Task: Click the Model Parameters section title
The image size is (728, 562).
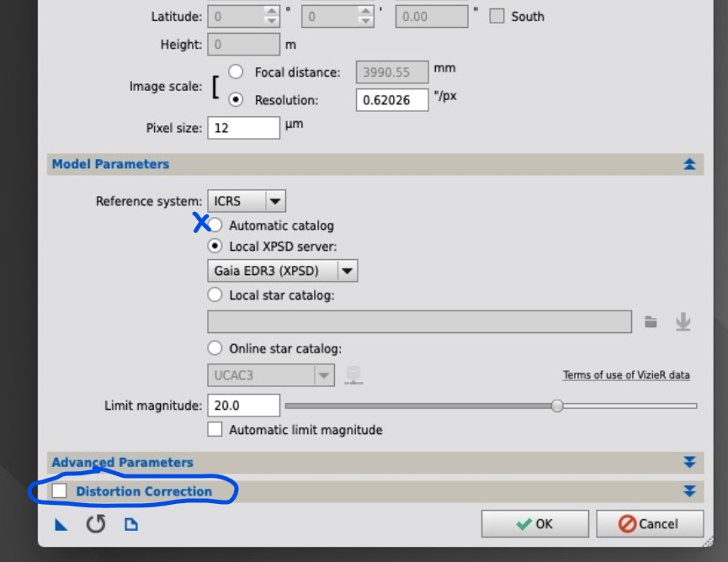Action: point(110,164)
